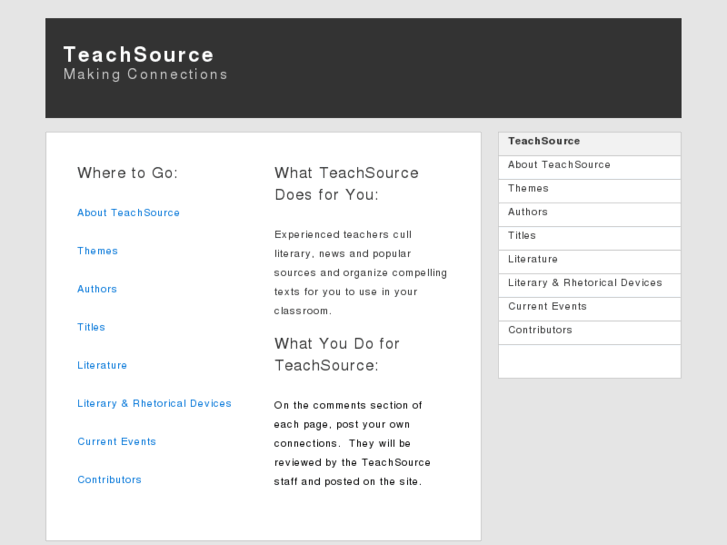Click paragraph starting 'Experienced teachers cull'
Viewport: 727px width, 545px height.
tap(360, 273)
